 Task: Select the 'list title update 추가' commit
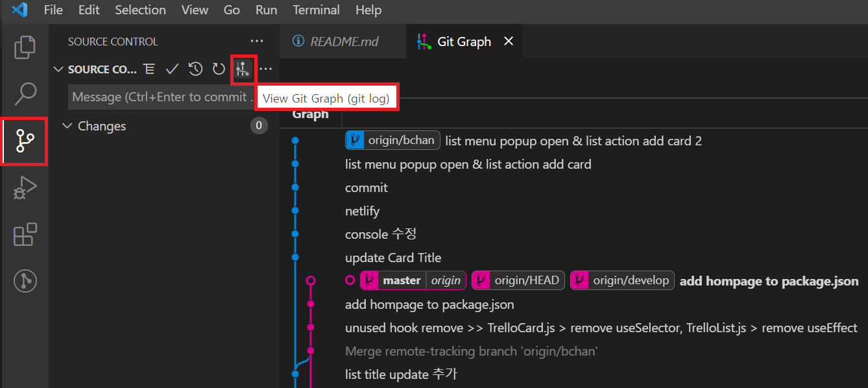click(401, 374)
